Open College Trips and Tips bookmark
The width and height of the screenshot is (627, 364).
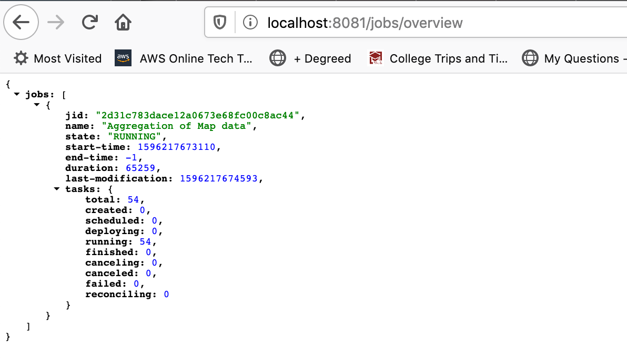(x=438, y=58)
